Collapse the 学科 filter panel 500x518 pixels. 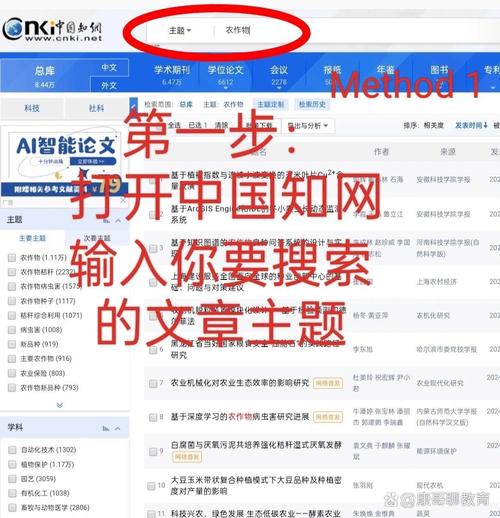(118, 428)
